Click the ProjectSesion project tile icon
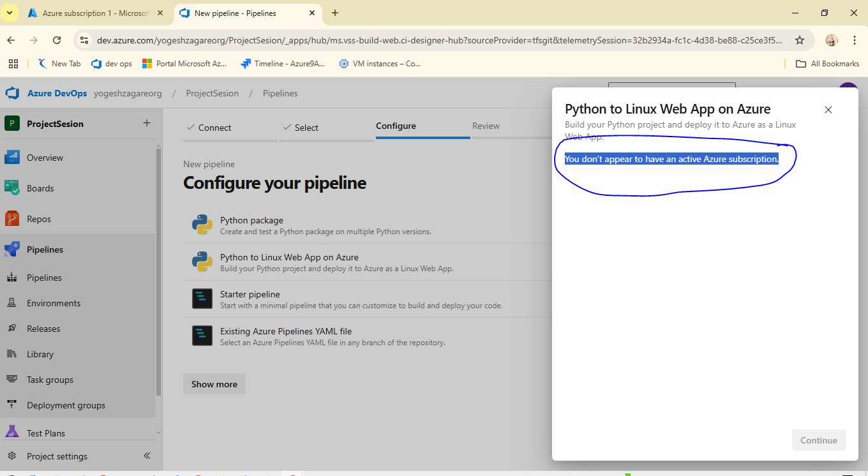This screenshot has width=868, height=476. [12, 124]
